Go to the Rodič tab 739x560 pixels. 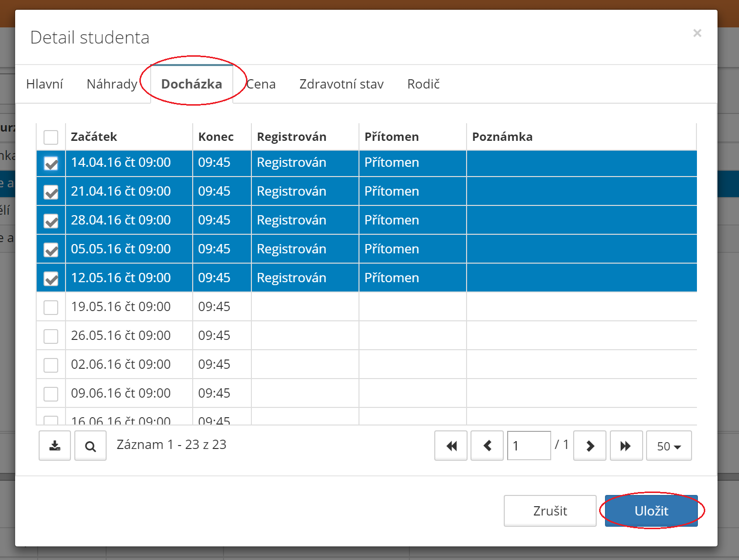coord(424,84)
